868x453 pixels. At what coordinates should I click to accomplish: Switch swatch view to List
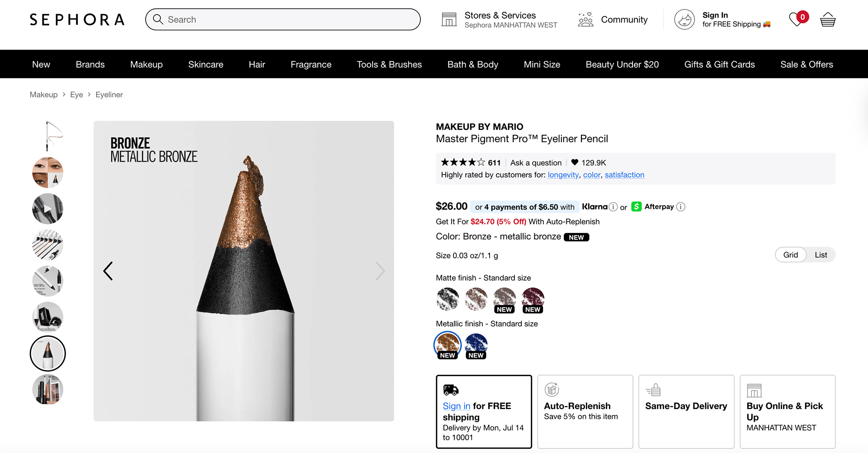[821, 255]
